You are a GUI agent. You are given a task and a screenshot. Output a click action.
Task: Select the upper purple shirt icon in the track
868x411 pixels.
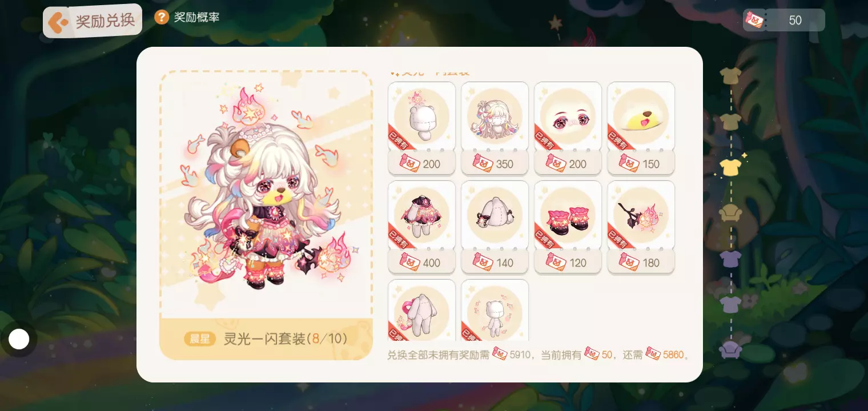[730, 259]
